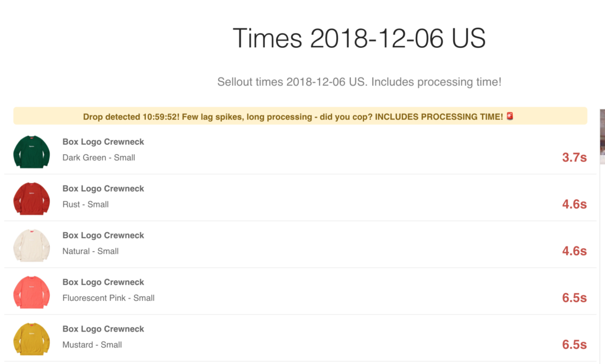This screenshot has height=364, width=605.
Task: Click the 6.5s time for Mustard
Action: pos(574,344)
